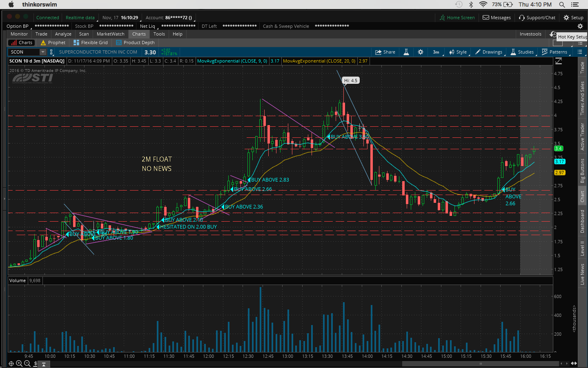Open the Drawings tools menu
The height and width of the screenshot is (368, 588).
[x=488, y=52]
